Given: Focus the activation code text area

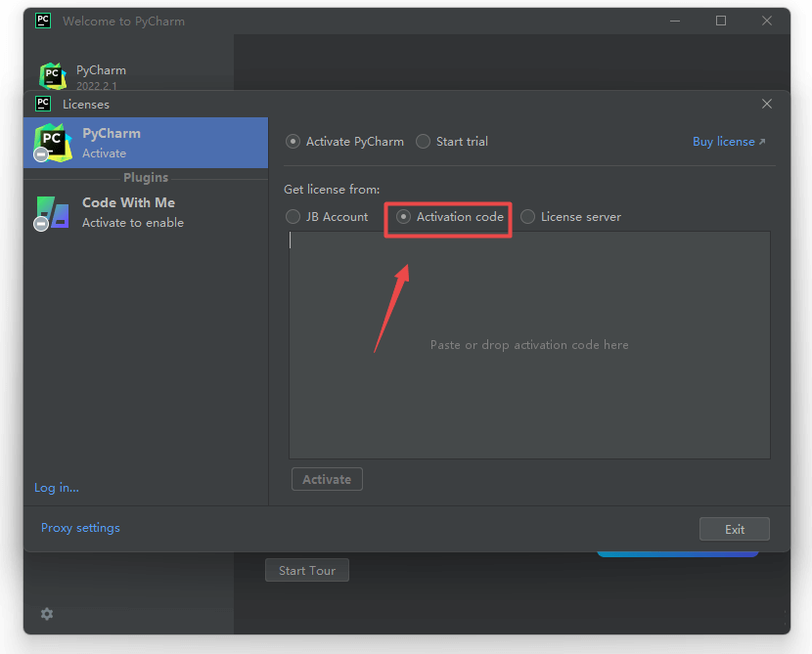Looking at the screenshot, I should click(x=528, y=345).
